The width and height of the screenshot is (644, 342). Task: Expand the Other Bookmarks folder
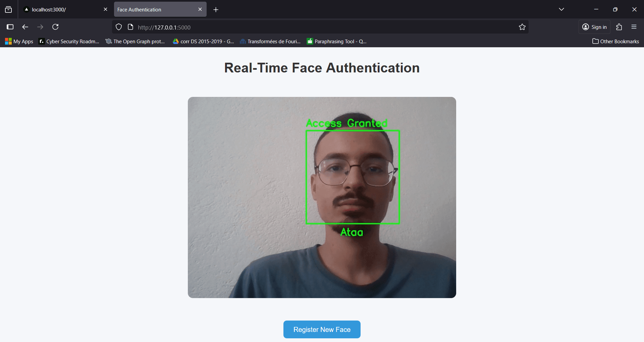click(x=615, y=41)
